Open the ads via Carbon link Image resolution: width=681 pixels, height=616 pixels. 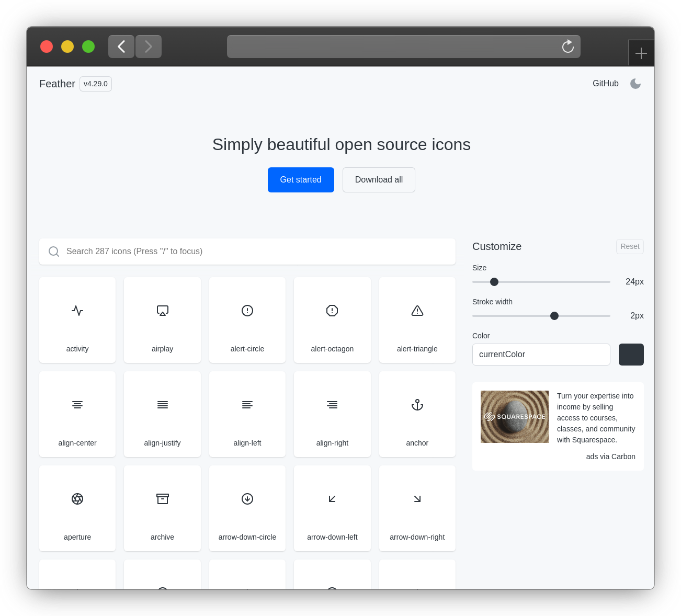[x=611, y=457]
